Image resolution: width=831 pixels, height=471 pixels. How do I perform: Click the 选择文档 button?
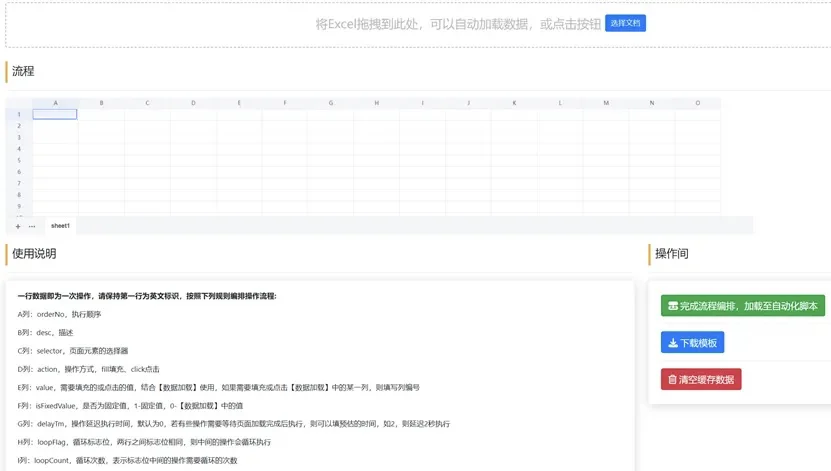625,23
